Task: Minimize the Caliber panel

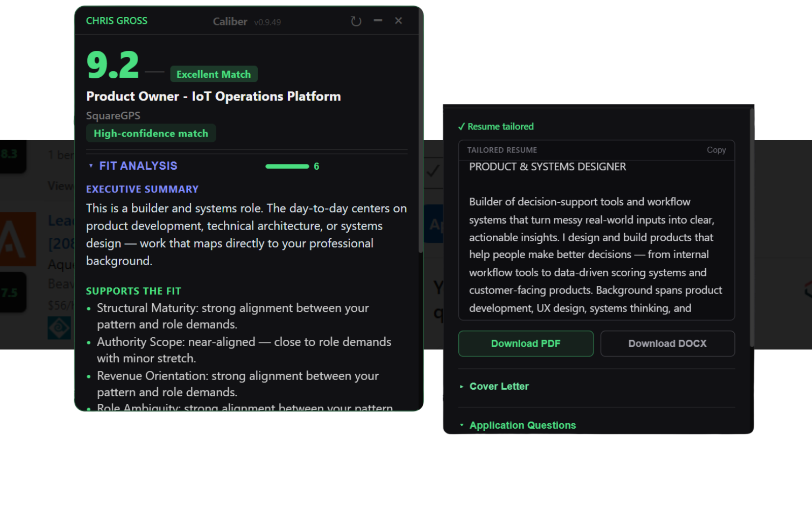Action: tap(378, 21)
